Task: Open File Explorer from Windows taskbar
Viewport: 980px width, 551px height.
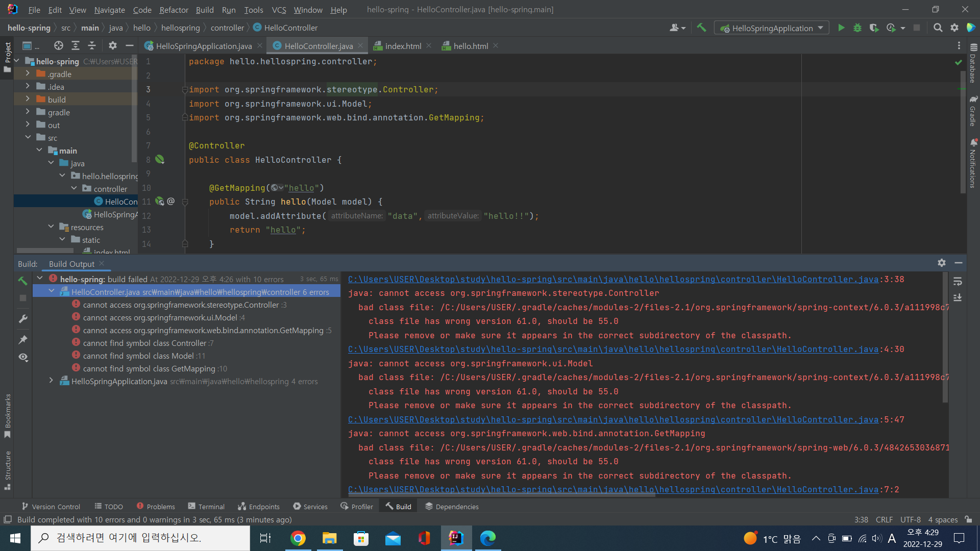Action: pyautogui.click(x=329, y=538)
